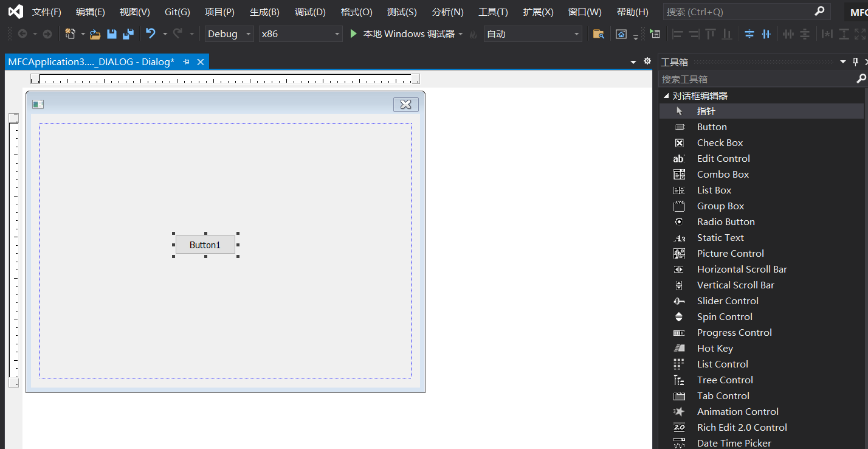Select Button1 in the dialog designer
Image resolution: width=868 pixels, height=449 pixels.
click(205, 245)
